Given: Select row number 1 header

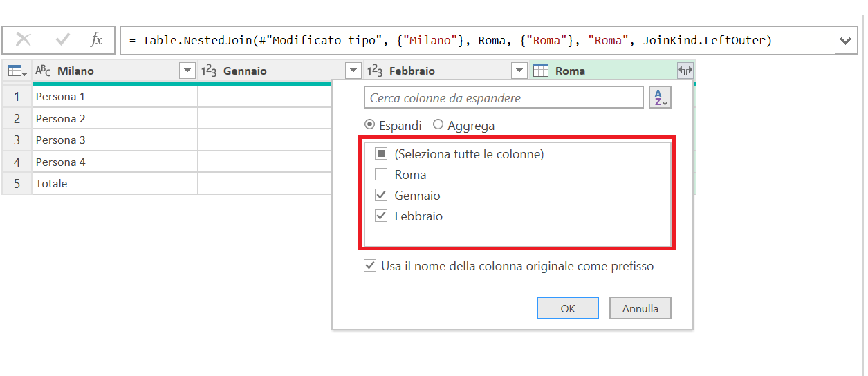Looking at the screenshot, I should click(17, 97).
